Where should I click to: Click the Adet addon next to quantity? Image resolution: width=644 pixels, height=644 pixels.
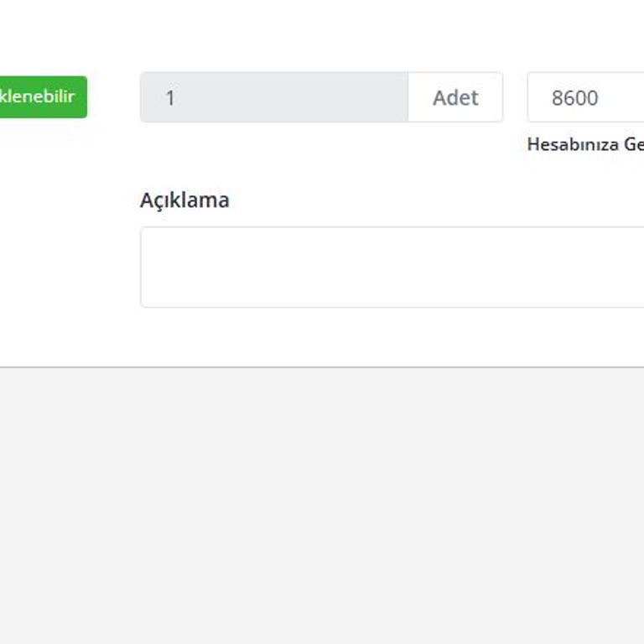tap(455, 97)
